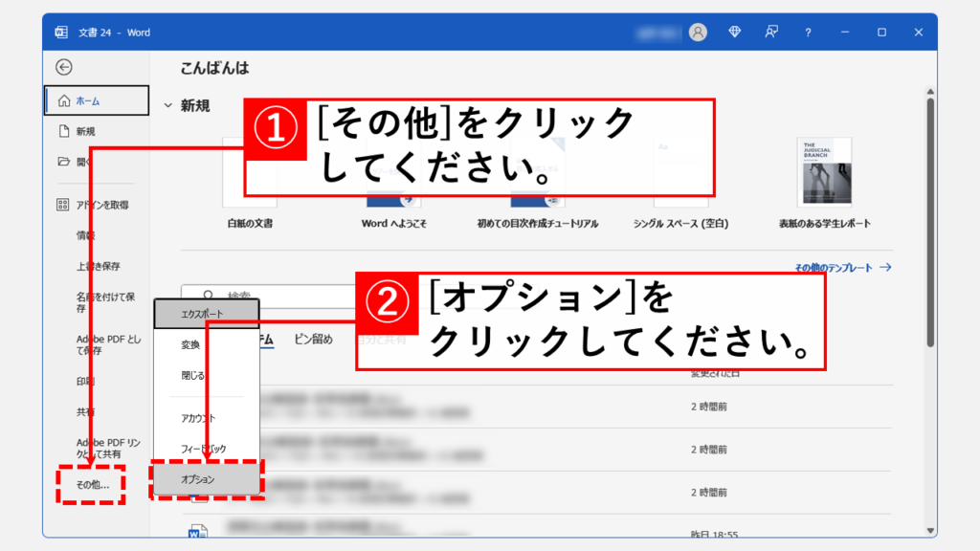Click the search magnifier icon
Screen dimensions: 980x551
point(208,295)
